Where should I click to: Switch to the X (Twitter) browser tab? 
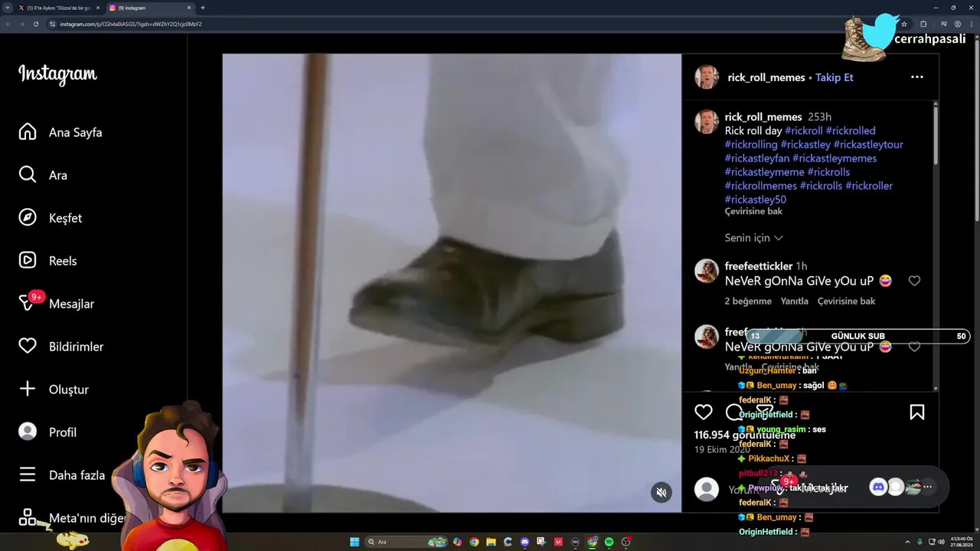pyautogui.click(x=58, y=8)
